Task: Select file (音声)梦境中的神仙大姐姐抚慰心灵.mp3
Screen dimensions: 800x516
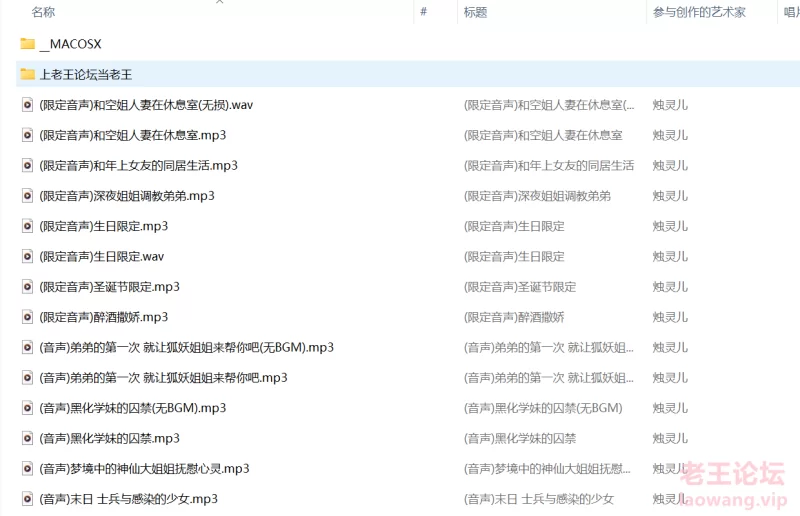Action: coord(144,469)
